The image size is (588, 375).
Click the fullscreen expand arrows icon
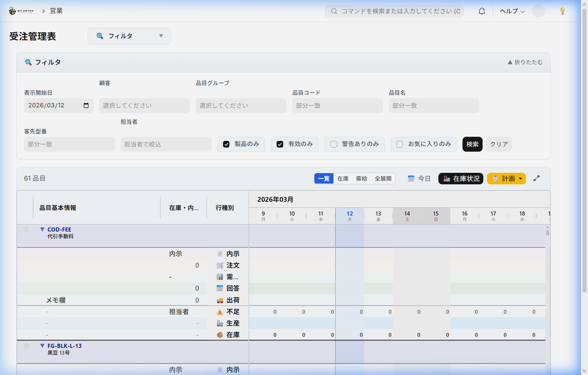pos(536,178)
